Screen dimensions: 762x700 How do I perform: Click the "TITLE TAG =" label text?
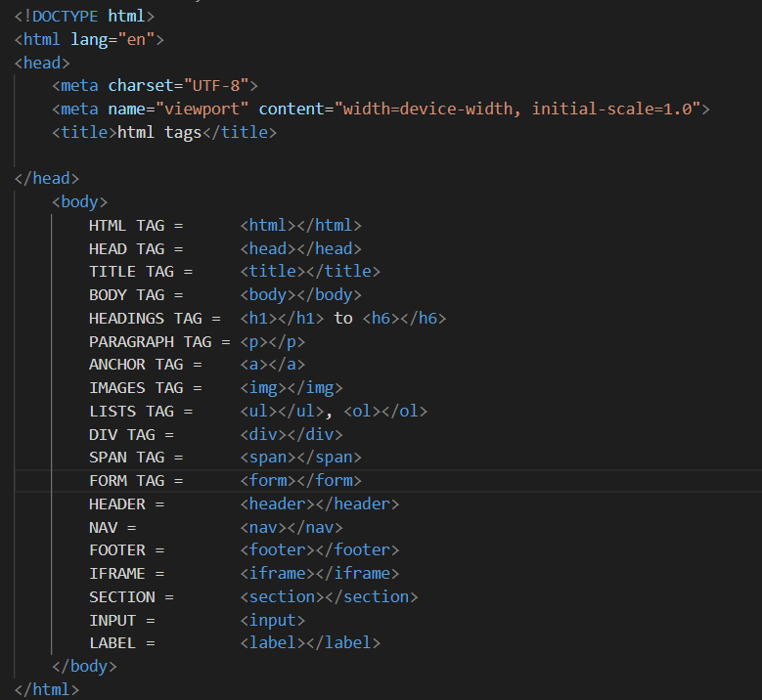tap(141, 271)
